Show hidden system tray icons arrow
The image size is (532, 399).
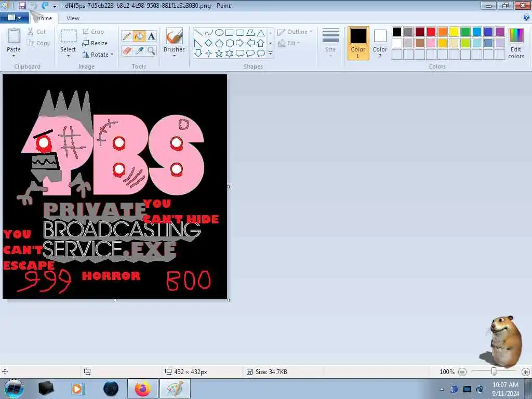pos(442,389)
